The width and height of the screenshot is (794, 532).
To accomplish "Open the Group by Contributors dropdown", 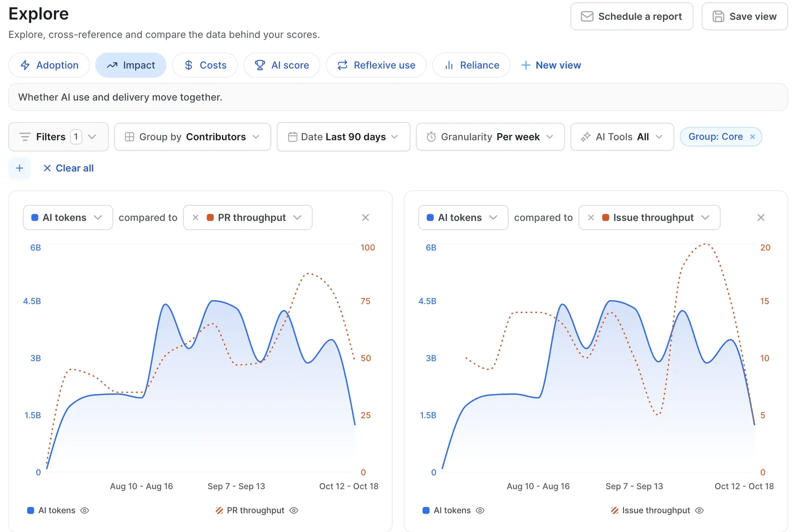I will (x=193, y=137).
